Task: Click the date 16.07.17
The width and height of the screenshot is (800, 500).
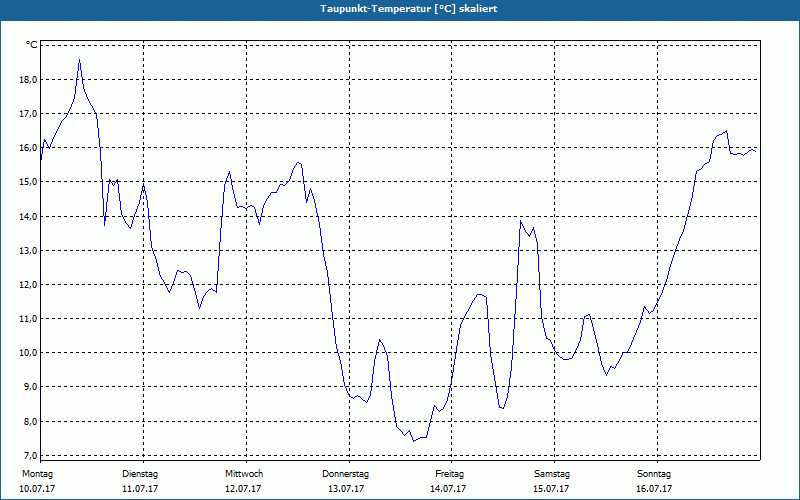Action: (x=654, y=489)
